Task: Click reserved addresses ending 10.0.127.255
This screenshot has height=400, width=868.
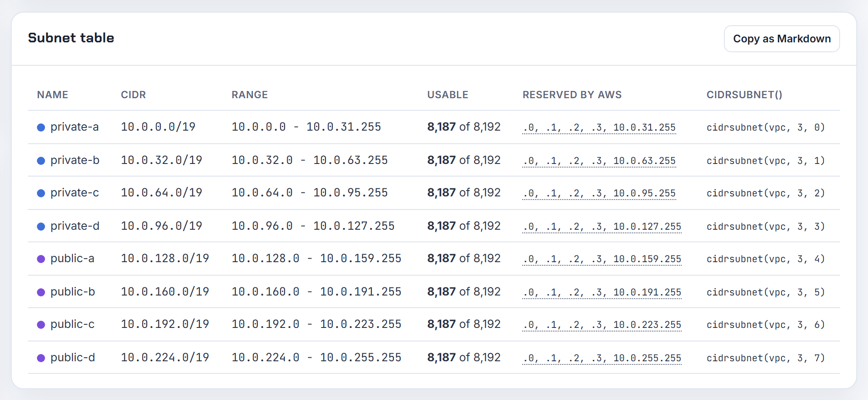Action: pyautogui.click(x=602, y=227)
